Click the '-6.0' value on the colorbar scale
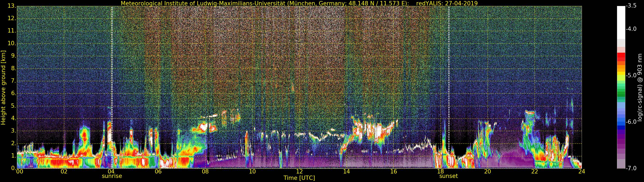644x182 pixels. [x=631, y=122]
